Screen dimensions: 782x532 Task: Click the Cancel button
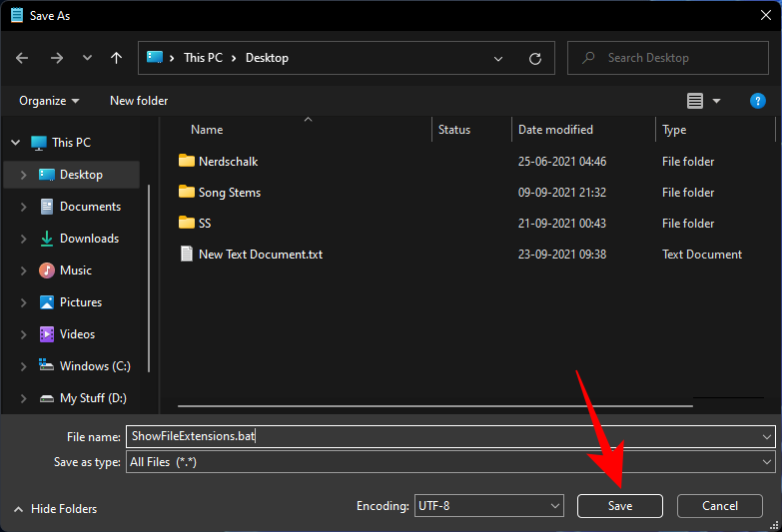coord(720,506)
